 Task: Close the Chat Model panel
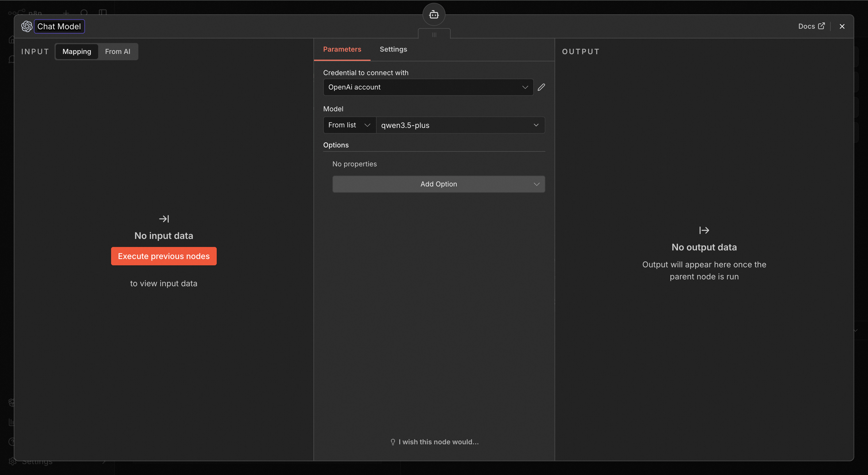point(842,26)
